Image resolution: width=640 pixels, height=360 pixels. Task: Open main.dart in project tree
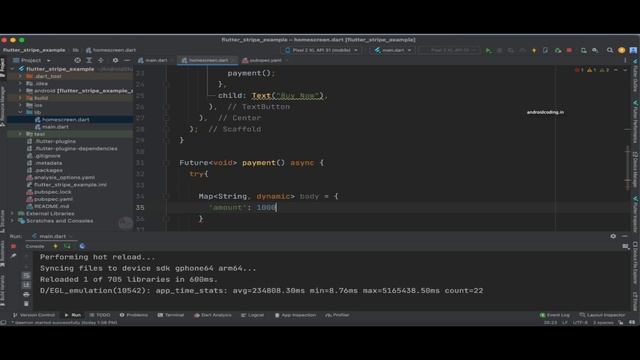coord(55,127)
